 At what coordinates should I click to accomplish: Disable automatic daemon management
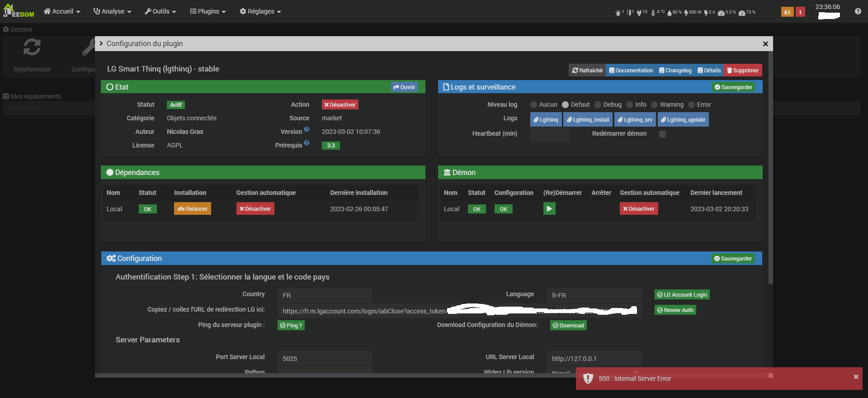pyautogui.click(x=639, y=208)
